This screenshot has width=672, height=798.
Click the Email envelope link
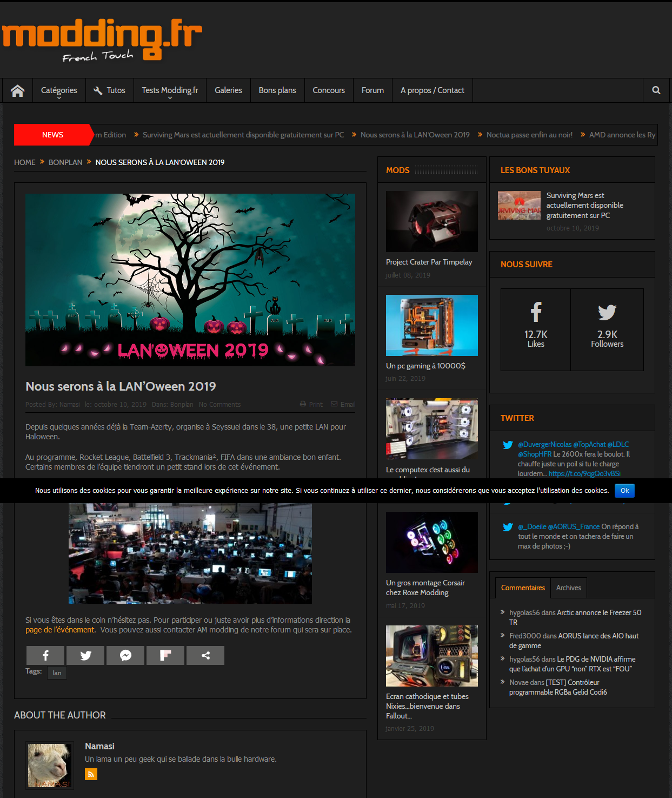tap(343, 404)
